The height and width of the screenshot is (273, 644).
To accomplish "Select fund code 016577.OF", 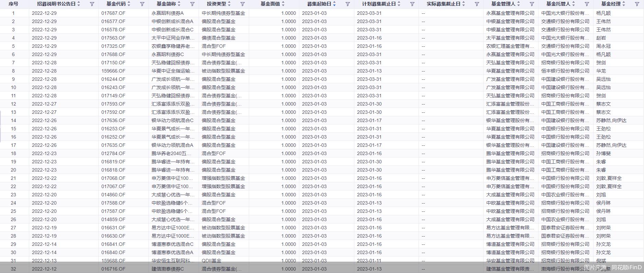I will pyautogui.click(x=113, y=21).
